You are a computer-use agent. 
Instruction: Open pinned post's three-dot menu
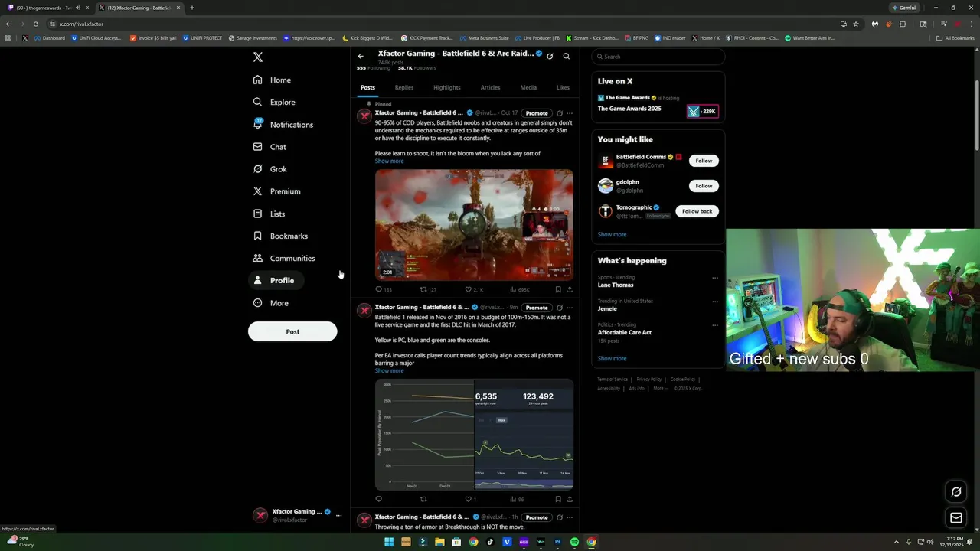570,113
